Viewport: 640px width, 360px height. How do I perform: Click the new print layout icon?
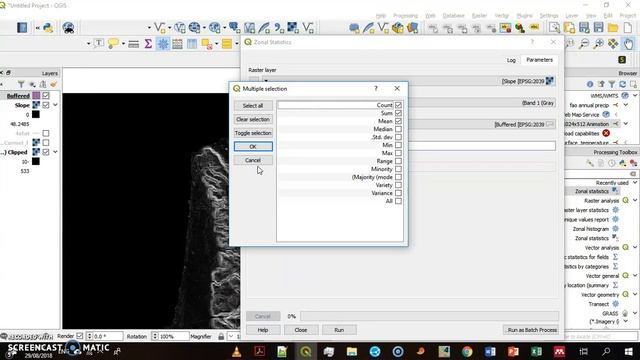tap(569, 27)
